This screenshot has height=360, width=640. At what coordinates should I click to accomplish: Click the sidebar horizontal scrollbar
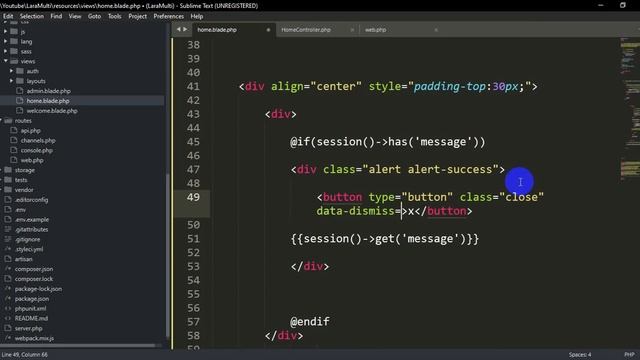pyautogui.click(x=78, y=345)
